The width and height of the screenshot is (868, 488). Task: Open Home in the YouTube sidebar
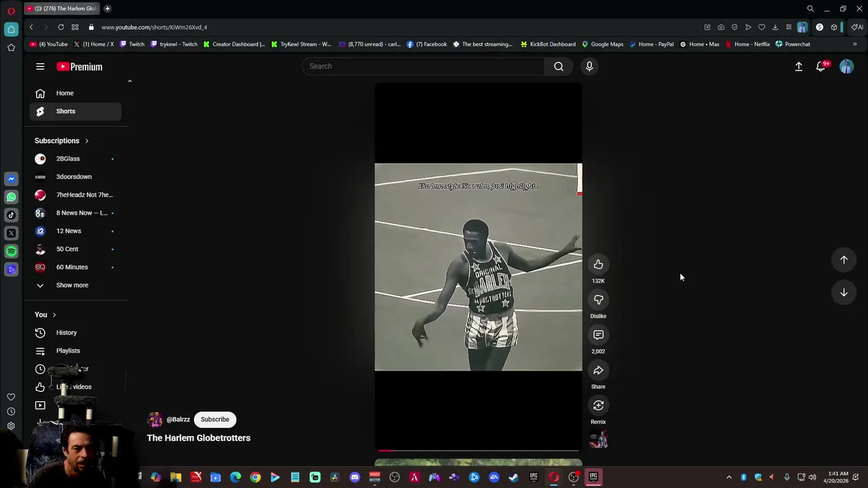[75, 93]
